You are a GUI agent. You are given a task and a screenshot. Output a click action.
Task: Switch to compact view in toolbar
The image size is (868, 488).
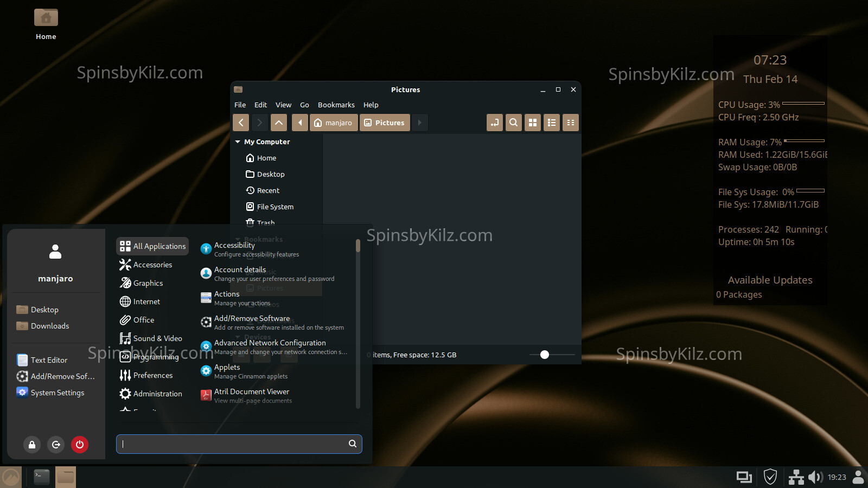coord(570,123)
